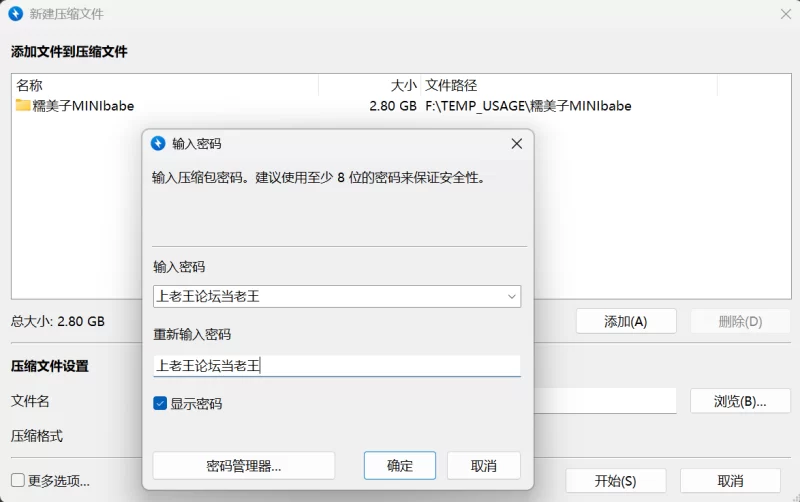This screenshot has width=800, height=502.
Task: Open the 密码管理器 button
Action: pyautogui.click(x=243, y=466)
